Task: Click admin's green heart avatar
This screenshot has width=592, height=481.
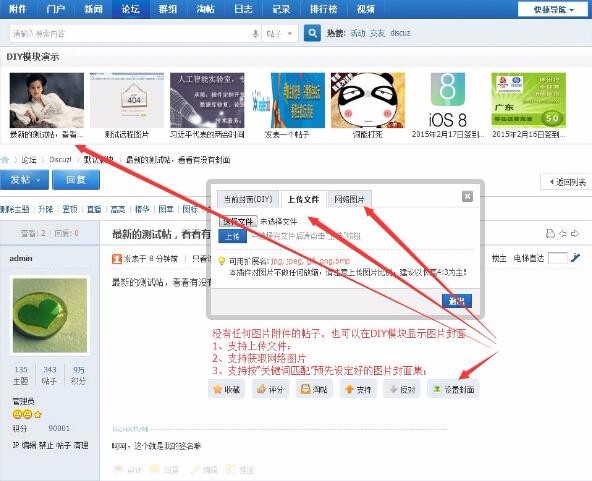Action: tap(50, 315)
